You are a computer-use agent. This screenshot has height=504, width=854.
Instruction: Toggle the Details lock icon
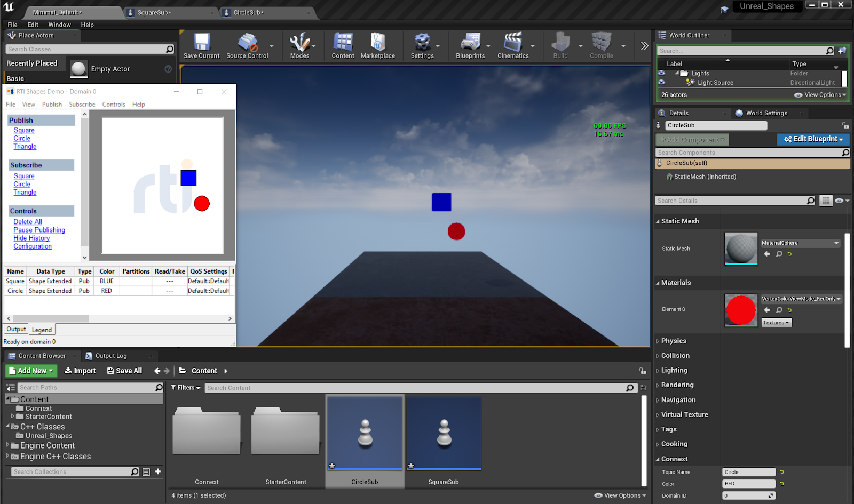pos(845,125)
